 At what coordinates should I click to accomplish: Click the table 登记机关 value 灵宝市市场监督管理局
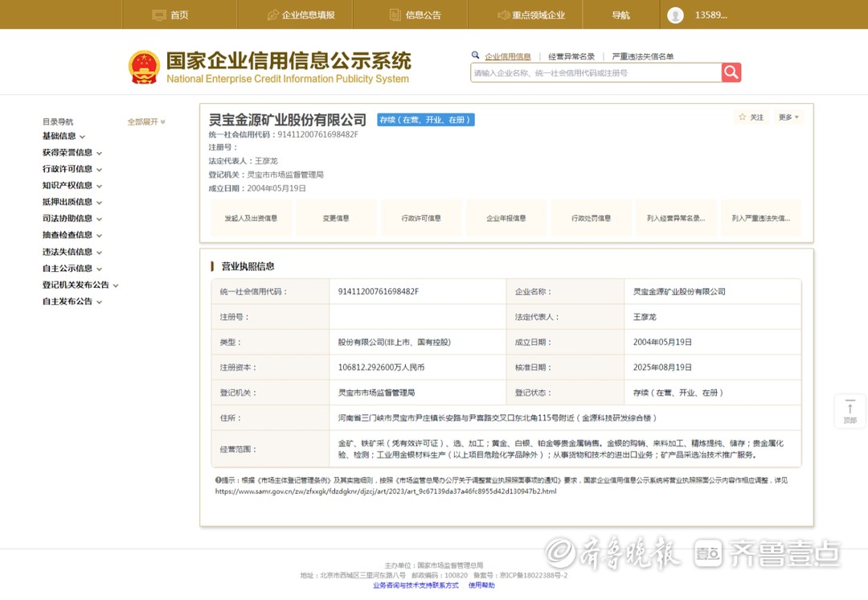coord(376,392)
